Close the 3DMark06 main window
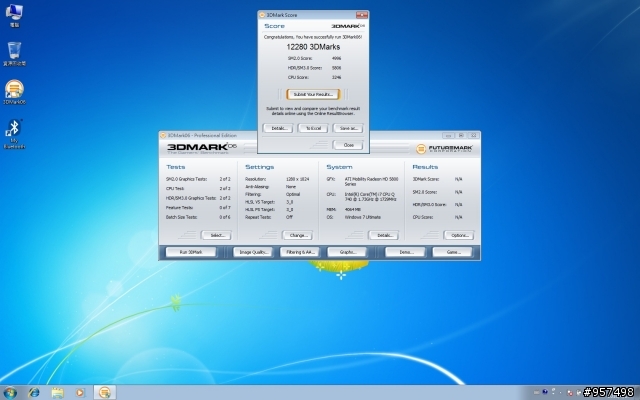Image resolution: width=640 pixels, height=400 pixels. 473,135
